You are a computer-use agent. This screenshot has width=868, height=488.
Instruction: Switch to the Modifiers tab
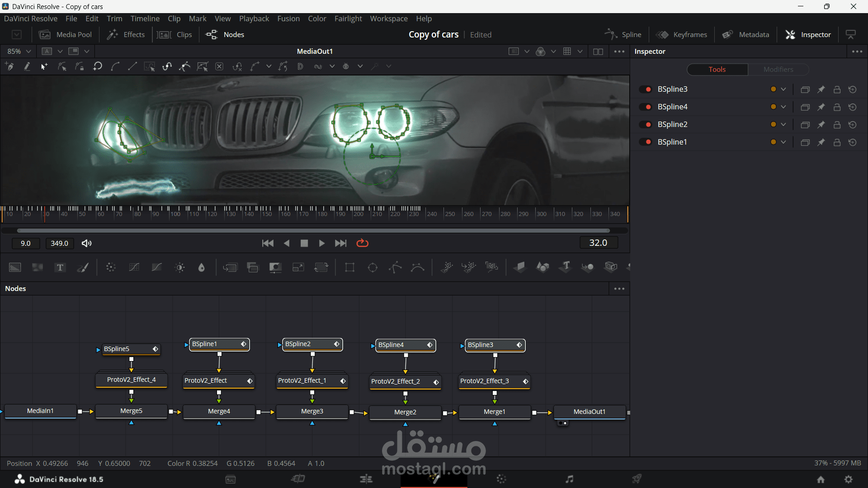pos(778,70)
